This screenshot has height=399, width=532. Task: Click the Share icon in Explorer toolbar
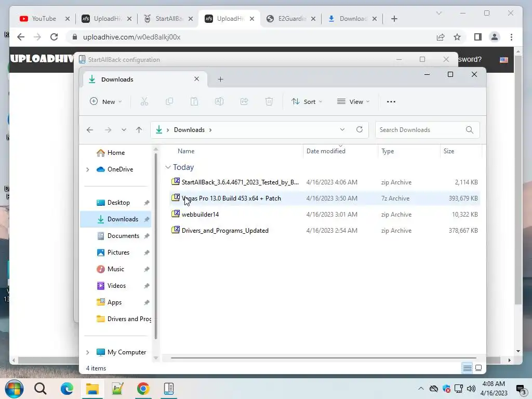click(x=244, y=101)
